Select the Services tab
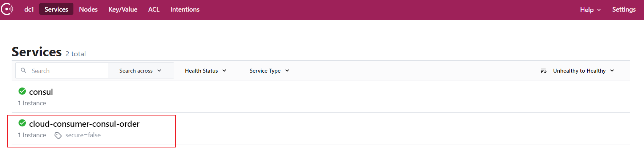This screenshot has height=154, width=644. 56,9
